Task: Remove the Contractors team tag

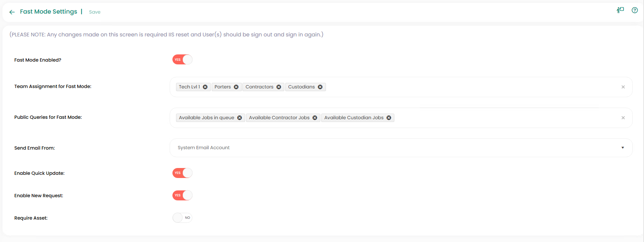Action: click(x=279, y=87)
